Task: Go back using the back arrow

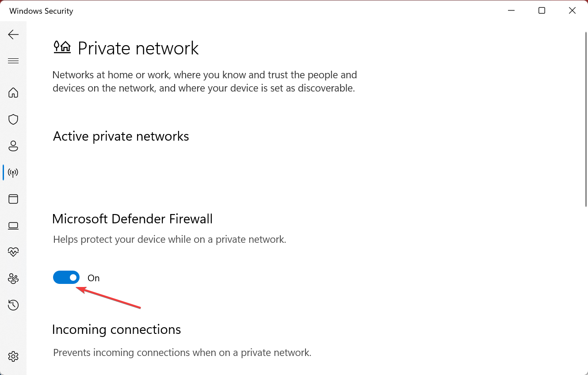Action: pos(13,34)
